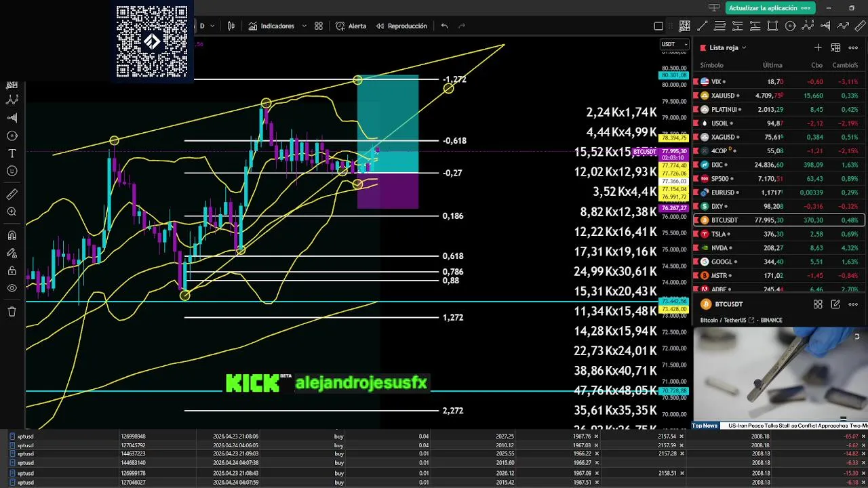The height and width of the screenshot is (488, 868).
Task: Undo the last chart action
Action: 444,26
